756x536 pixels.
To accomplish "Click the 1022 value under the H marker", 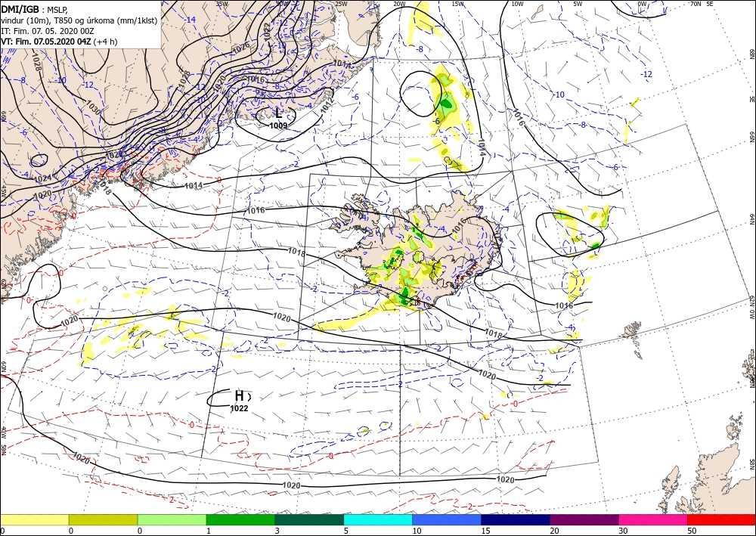I will 239,408.
